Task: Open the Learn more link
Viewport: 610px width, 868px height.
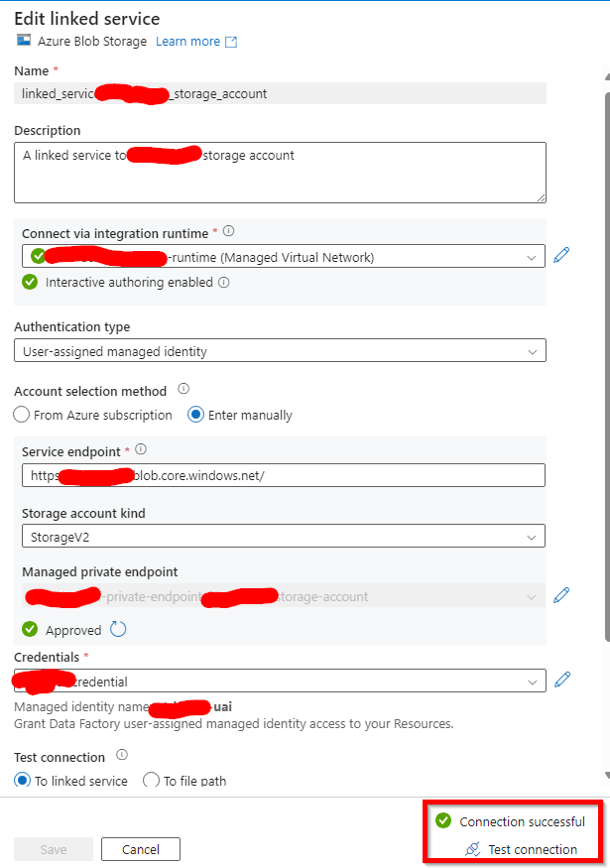Action: pyautogui.click(x=188, y=41)
